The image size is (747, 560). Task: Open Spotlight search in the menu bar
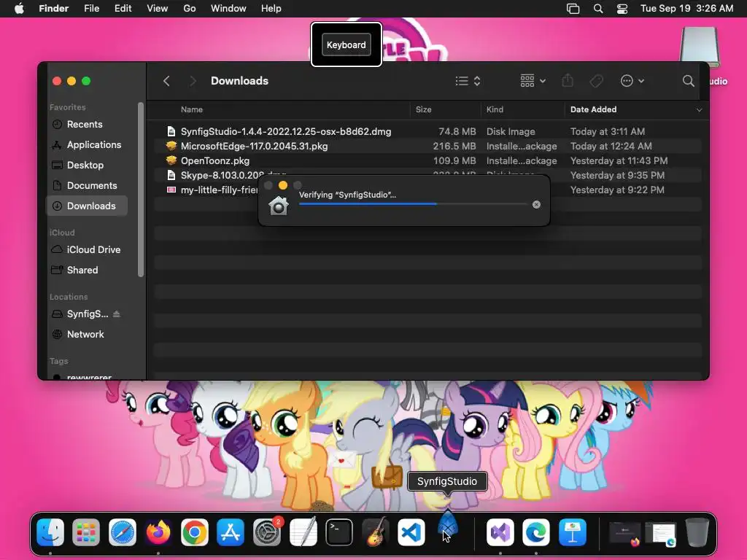[598, 9]
